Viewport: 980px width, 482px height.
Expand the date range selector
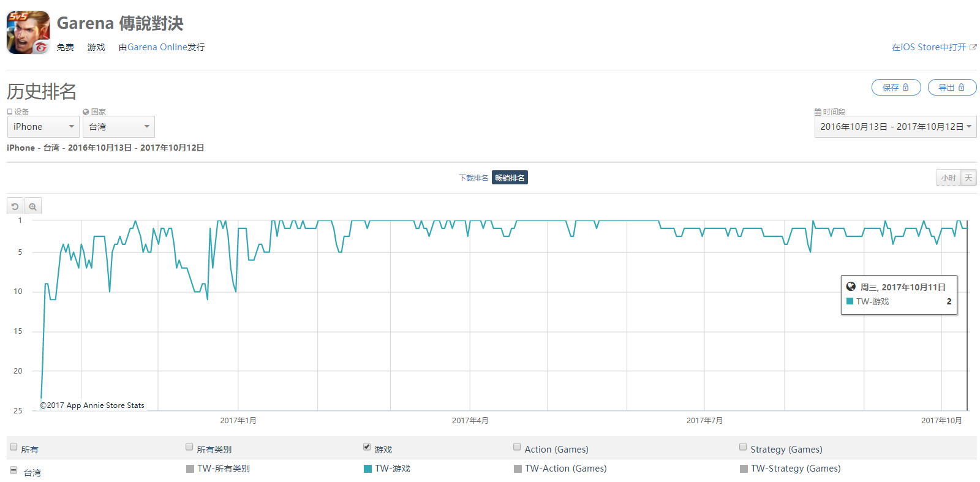895,127
